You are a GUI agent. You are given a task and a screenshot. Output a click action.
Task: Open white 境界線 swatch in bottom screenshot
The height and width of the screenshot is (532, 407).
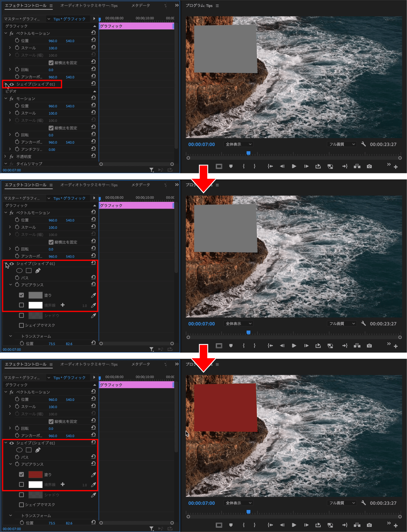click(x=35, y=485)
